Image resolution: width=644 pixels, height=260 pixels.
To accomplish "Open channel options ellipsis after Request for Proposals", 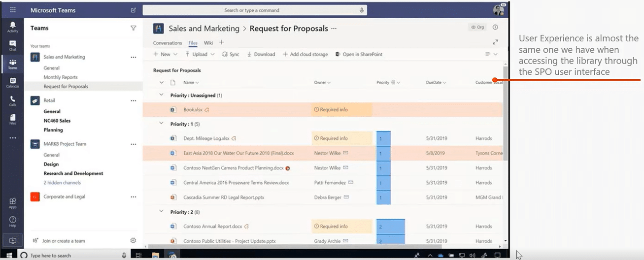I will tap(334, 29).
